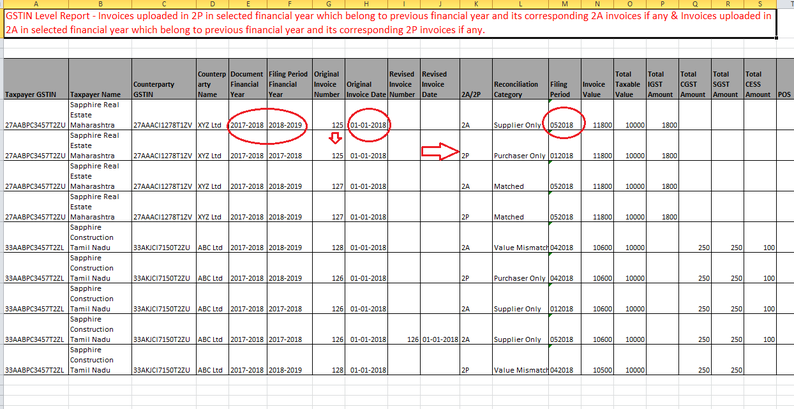The height and width of the screenshot is (409, 794).
Task: Select column M header letter
Action: click(x=565, y=4)
